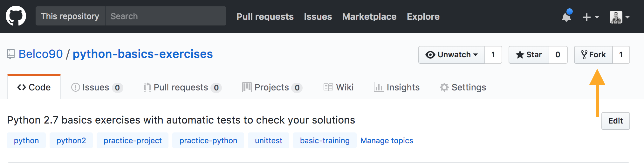
Task: Open the Unwatch dropdown
Action: tap(452, 55)
